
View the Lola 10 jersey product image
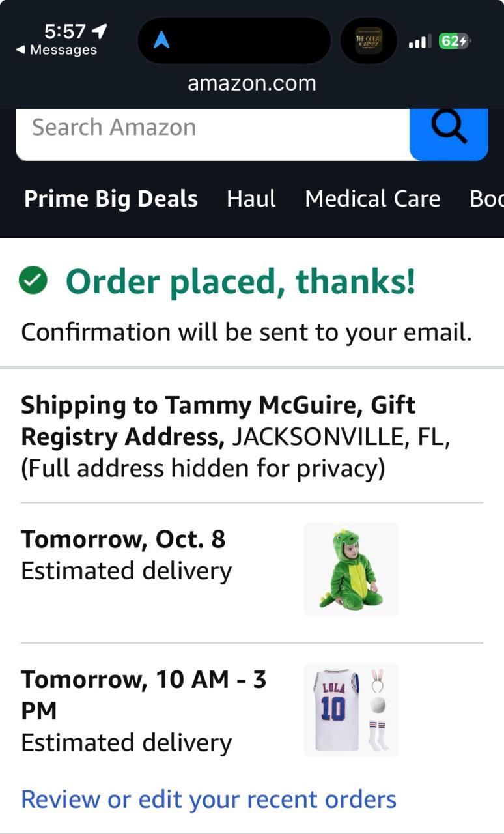(x=351, y=710)
